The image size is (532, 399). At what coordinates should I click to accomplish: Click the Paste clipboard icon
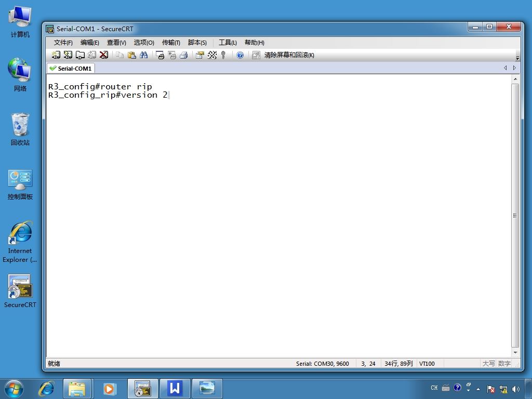coord(131,55)
